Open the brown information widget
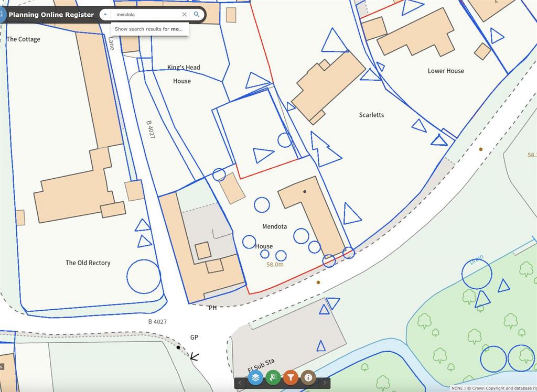 tap(308, 378)
